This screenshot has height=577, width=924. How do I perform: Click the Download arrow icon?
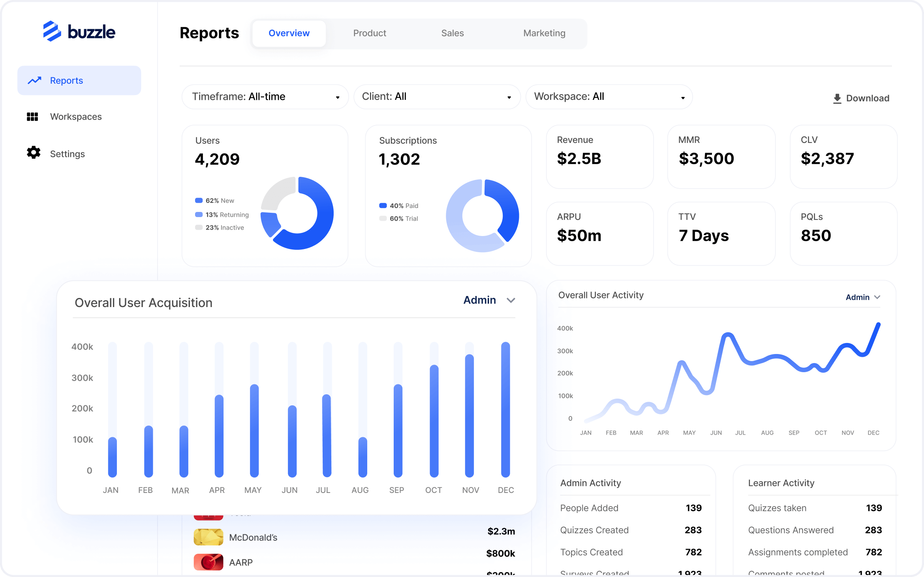pos(837,99)
